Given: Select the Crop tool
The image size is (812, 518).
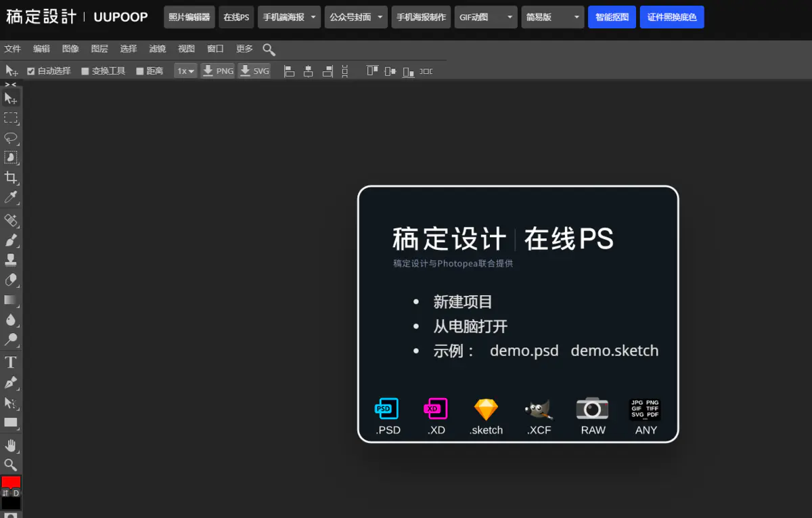Looking at the screenshot, I should point(11,177).
